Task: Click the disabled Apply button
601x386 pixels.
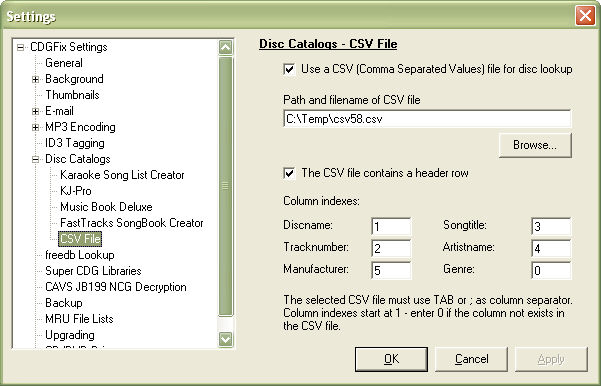Action: 551,359
